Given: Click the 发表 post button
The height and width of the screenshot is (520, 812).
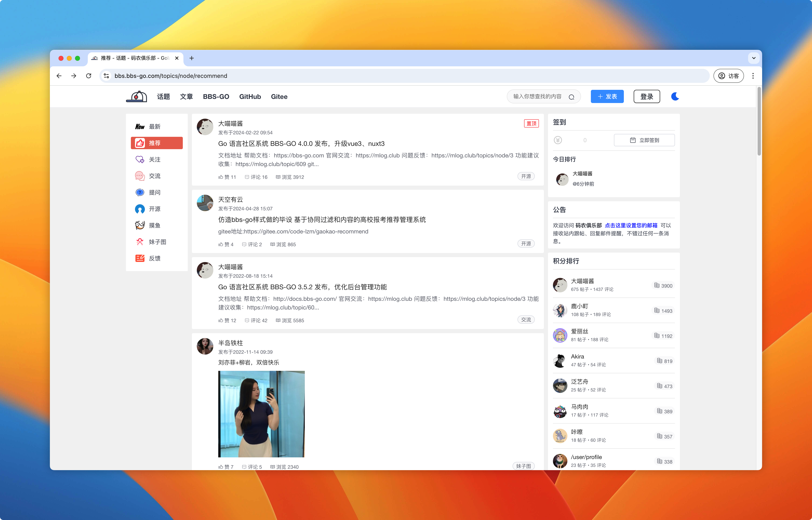Looking at the screenshot, I should point(607,97).
